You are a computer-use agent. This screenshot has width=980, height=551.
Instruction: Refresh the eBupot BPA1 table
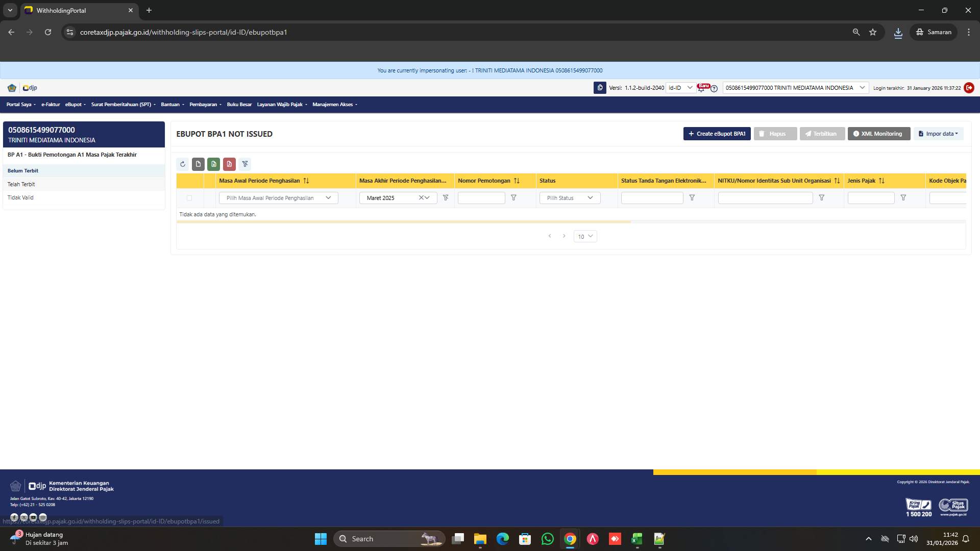coord(182,164)
